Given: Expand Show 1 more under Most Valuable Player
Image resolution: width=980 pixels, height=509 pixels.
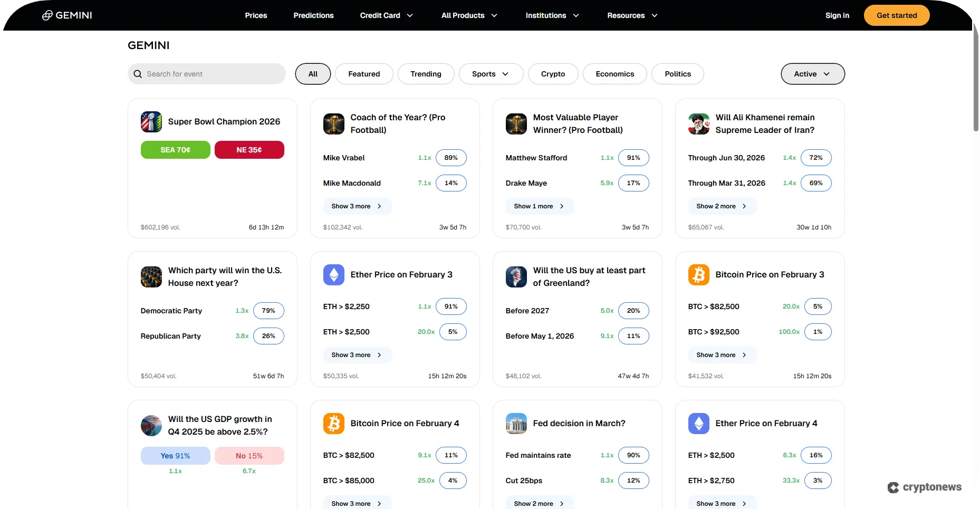Looking at the screenshot, I should (x=540, y=206).
